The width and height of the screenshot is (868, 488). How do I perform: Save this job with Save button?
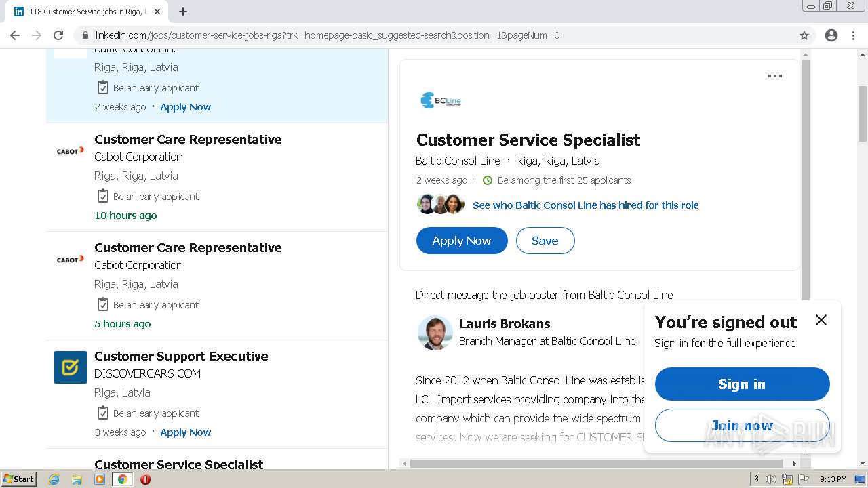pos(545,241)
